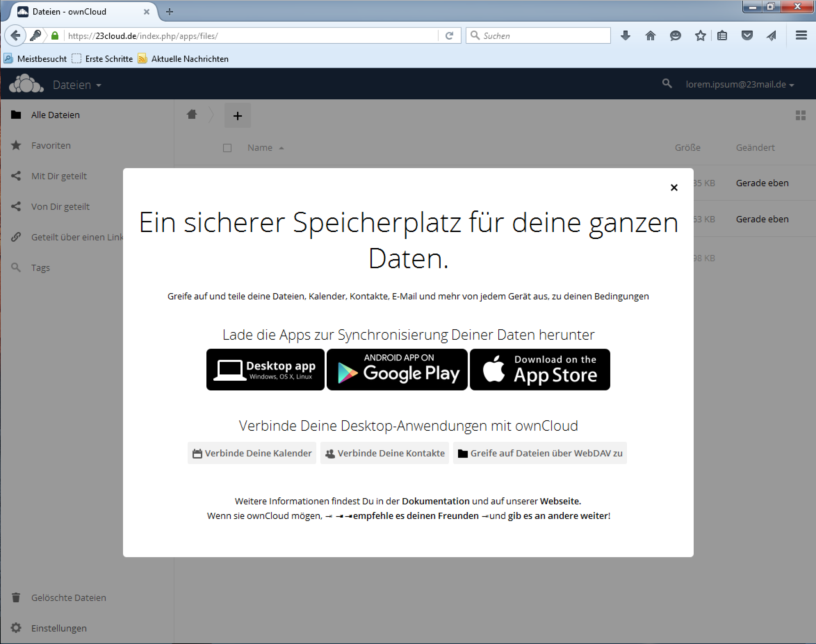Click the key icon in address bar

pyautogui.click(x=36, y=35)
